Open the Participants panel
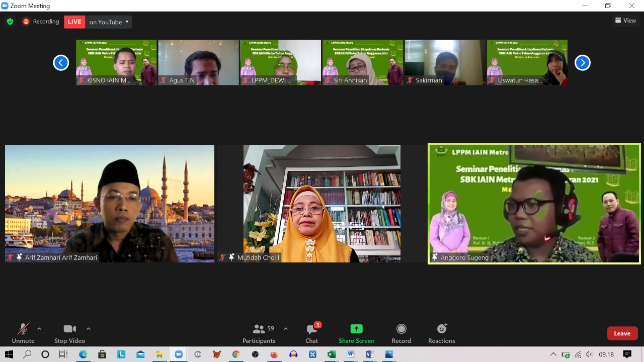The width and height of the screenshot is (644, 362). tap(259, 333)
